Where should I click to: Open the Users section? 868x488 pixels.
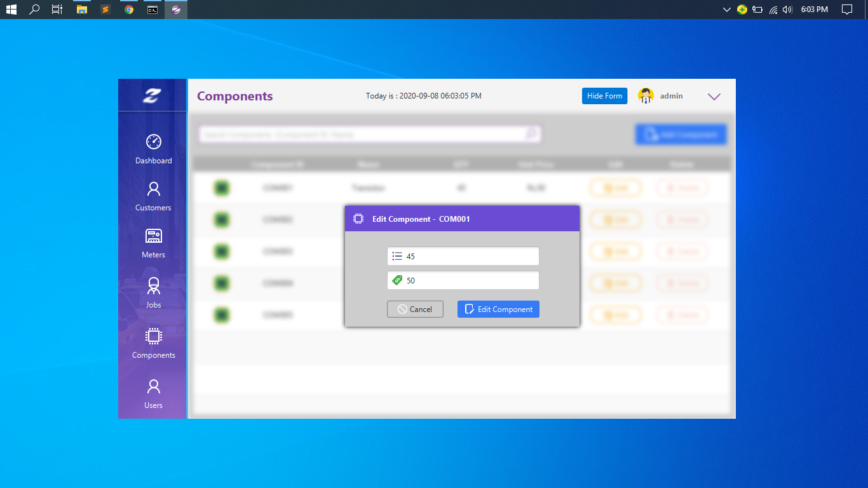(153, 394)
